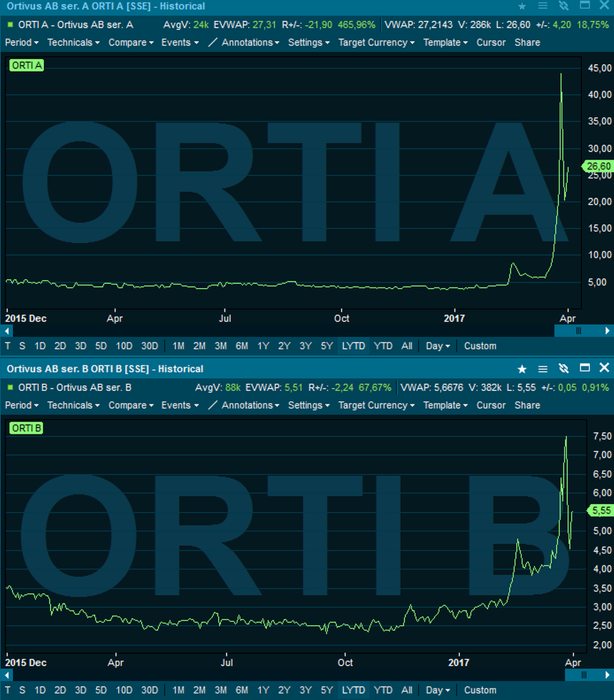614x700 pixels.
Task: Open the Annotations menu in ORTI A chart
Action: pyautogui.click(x=244, y=42)
